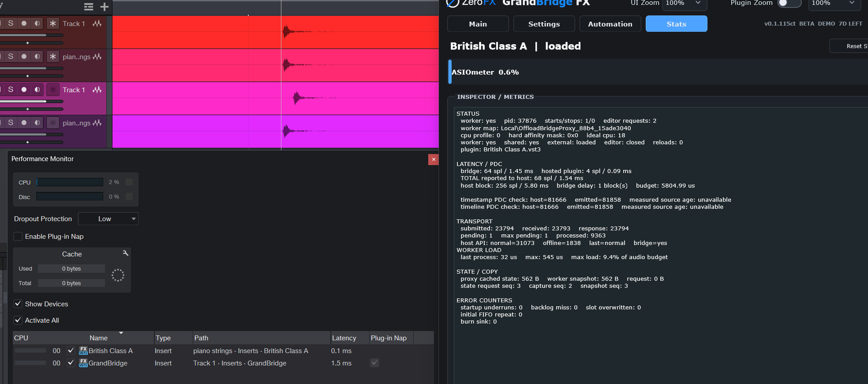Image resolution: width=868 pixels, height=384 pixels.
Task: Click the Plug-in Nap column header
Action: click(391, 338)
